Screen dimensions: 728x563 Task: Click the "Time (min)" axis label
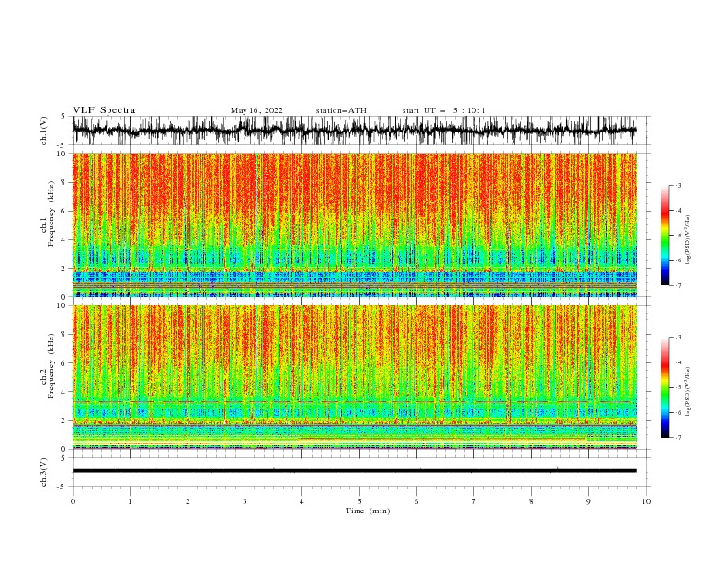pyautogui.click(x=368, y=511)
